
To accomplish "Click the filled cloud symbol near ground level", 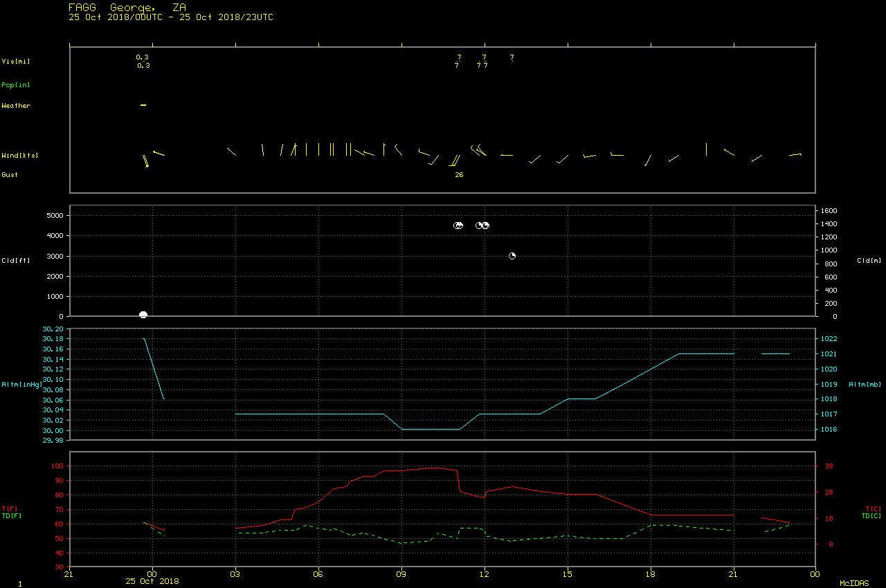I will pyautogui.click(x=143, y=315).
